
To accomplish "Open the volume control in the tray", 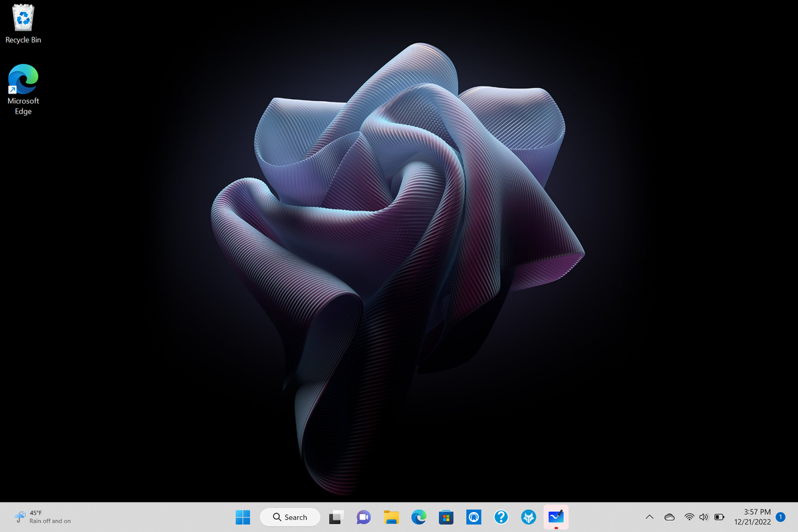I will (704, 517).
